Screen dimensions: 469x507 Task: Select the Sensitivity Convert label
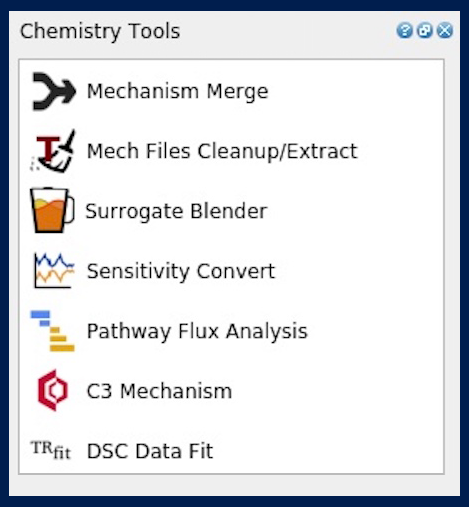(181, 271)
